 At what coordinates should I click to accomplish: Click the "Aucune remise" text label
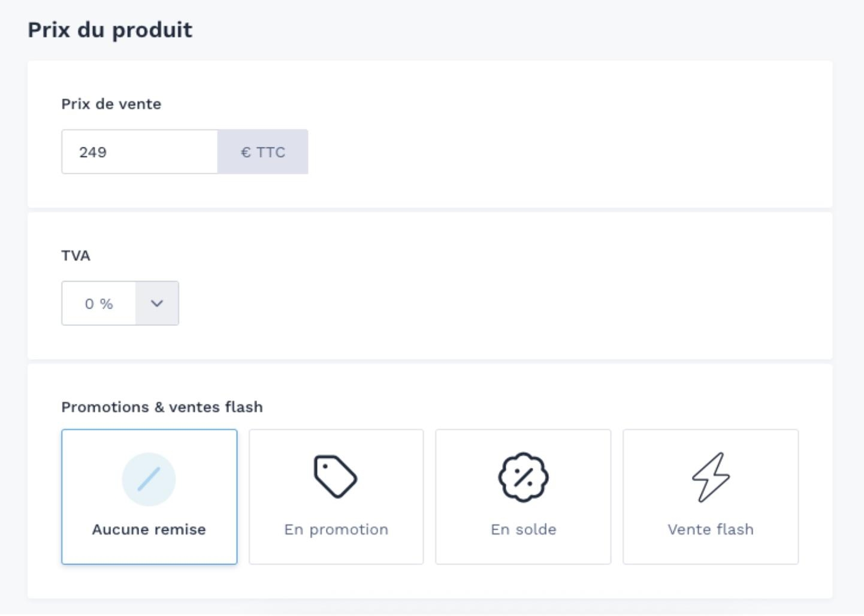point(149,530)
